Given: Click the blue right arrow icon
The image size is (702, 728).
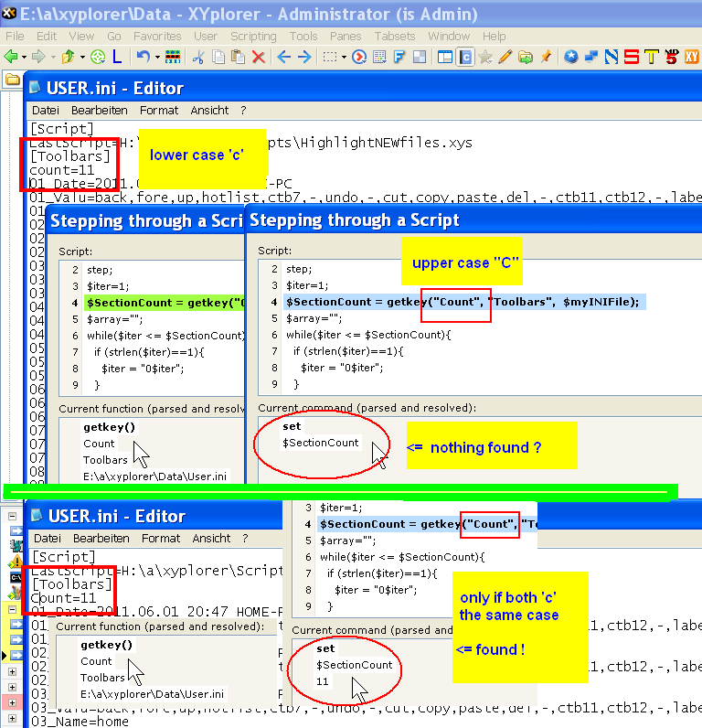Looking at the screenshot, I should coord(304,57).
